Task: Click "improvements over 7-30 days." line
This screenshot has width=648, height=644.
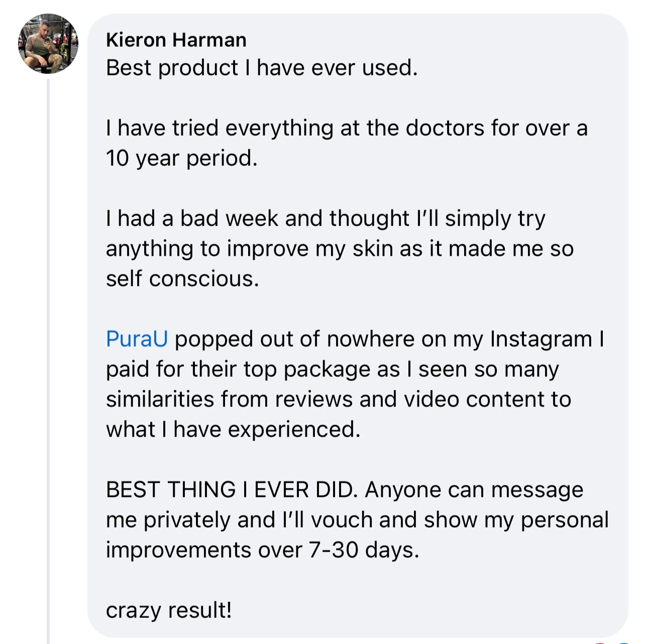Action: [262, 550]
